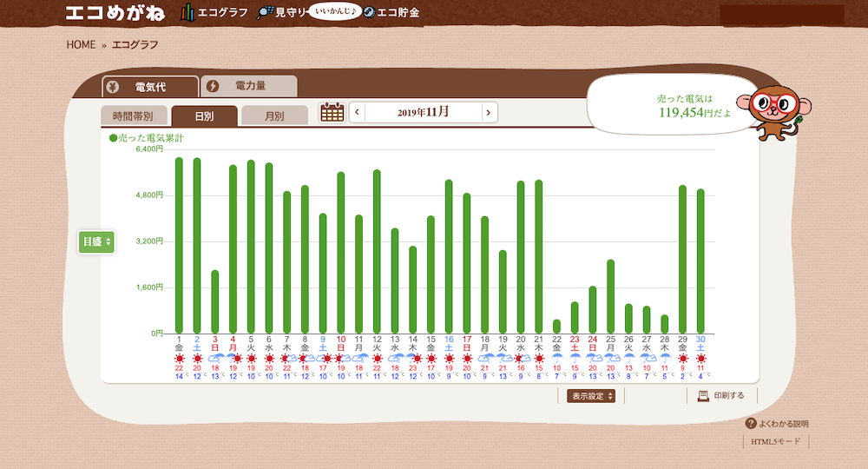Open the 表示設定 display settings dropdown

click(591, 396)
